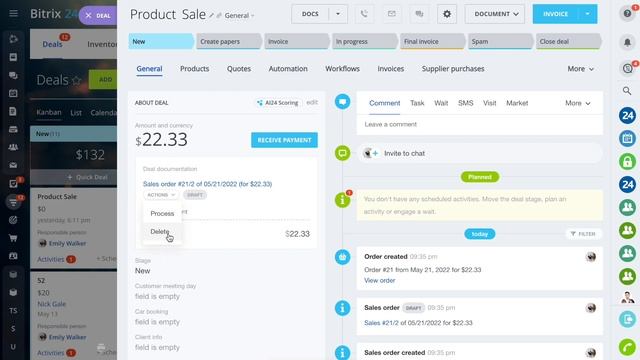Click the favorite star next to Deals
The image size is (640, 360).
pyautogui.click(x=76, y=80)
